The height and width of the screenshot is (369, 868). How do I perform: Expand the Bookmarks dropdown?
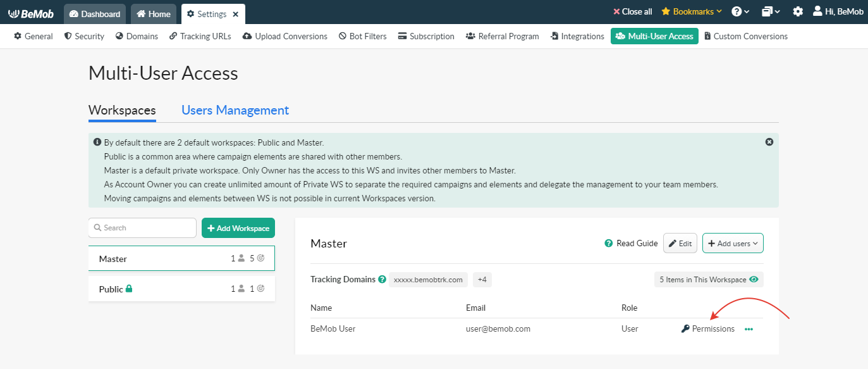click(692, 11)
